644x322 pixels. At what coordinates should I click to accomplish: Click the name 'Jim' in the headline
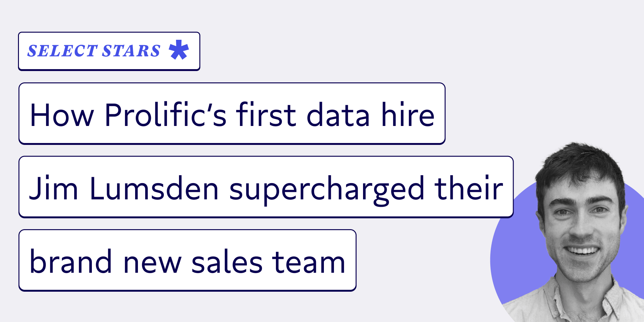[x=54, y=188]
